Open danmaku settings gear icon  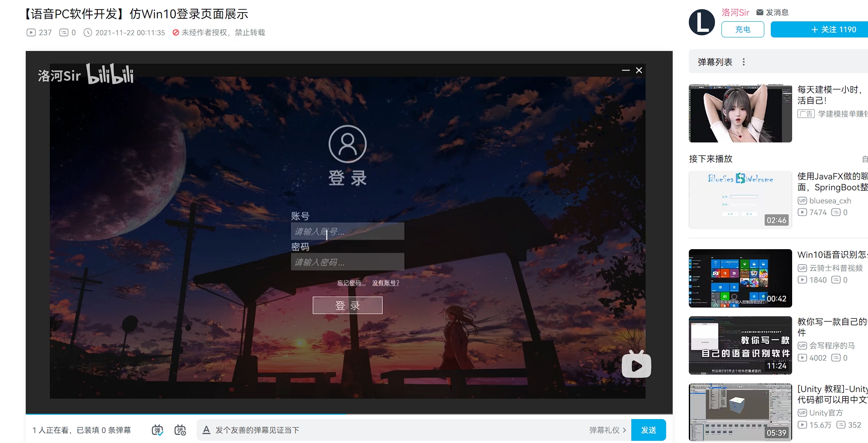(180, 430)
